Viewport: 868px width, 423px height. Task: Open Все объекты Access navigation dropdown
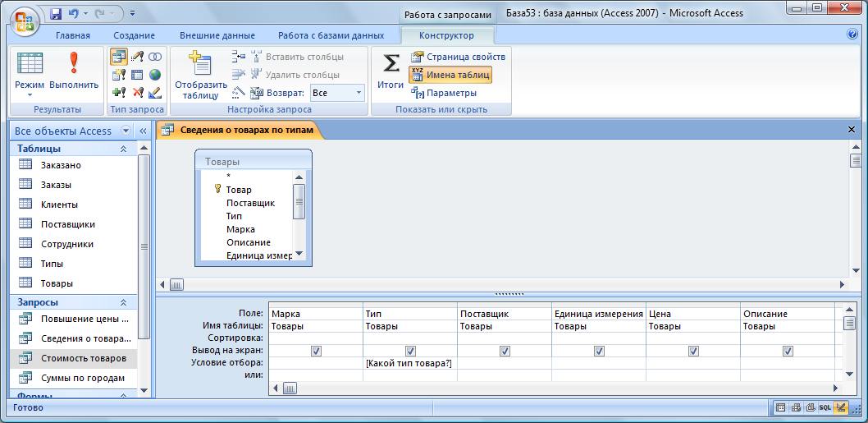click(126, 131)
